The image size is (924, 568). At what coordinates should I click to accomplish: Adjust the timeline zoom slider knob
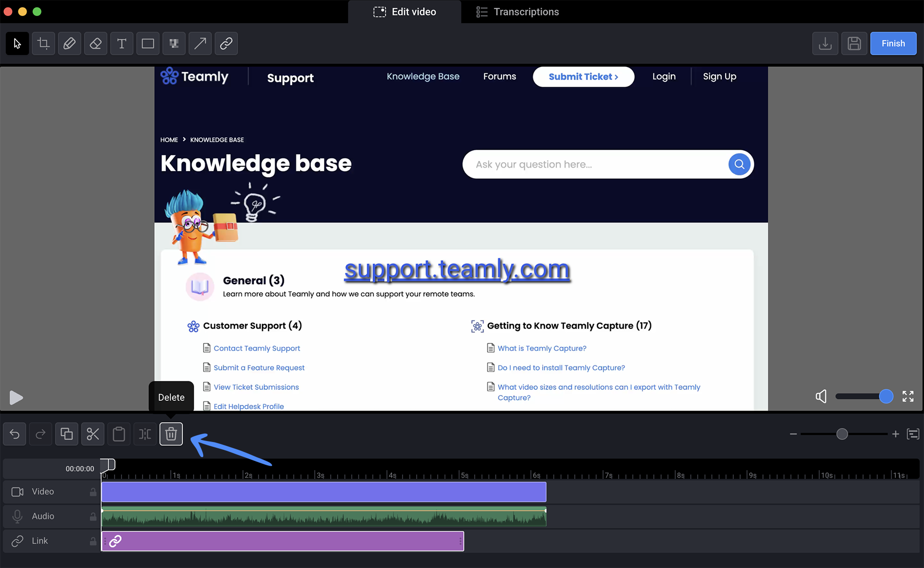point(842,434)
